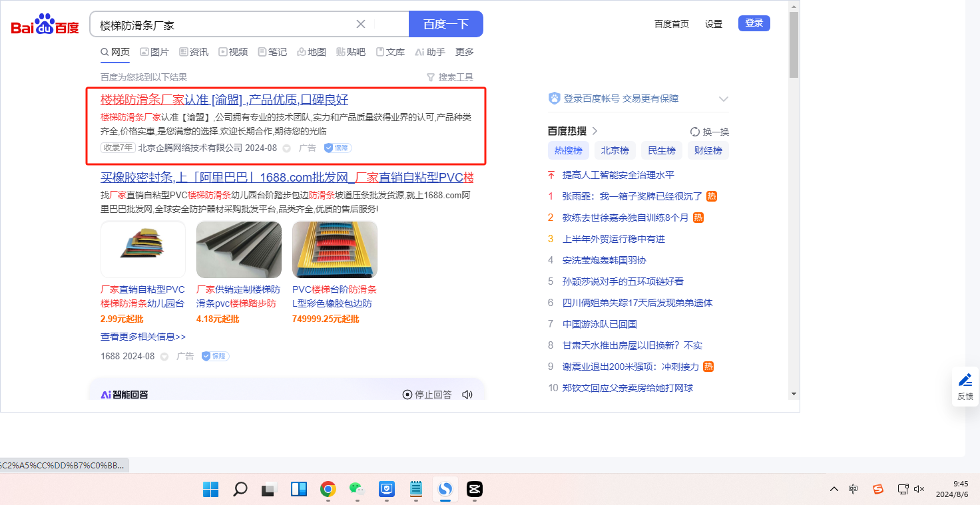Open WeChat from the taskbar
The height and width of the screenshot is (505, 980).
coord(357,490)
